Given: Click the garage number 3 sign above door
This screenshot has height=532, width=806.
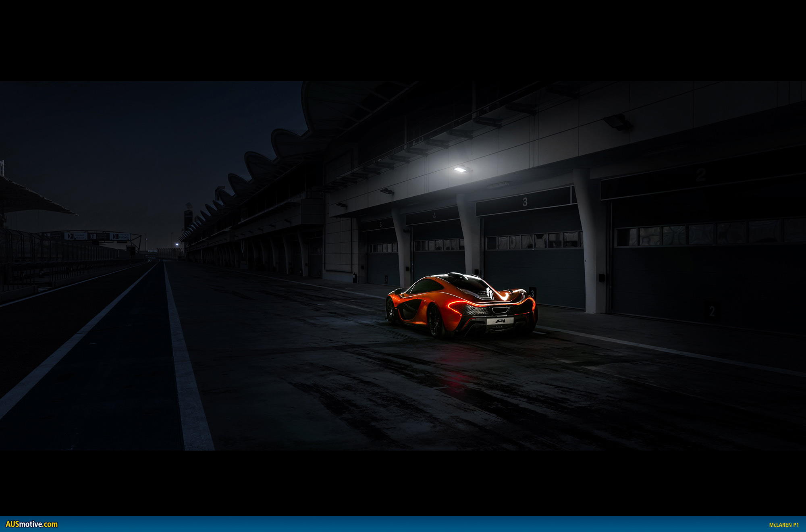Looking at the screenshot, I should point(525,202).
